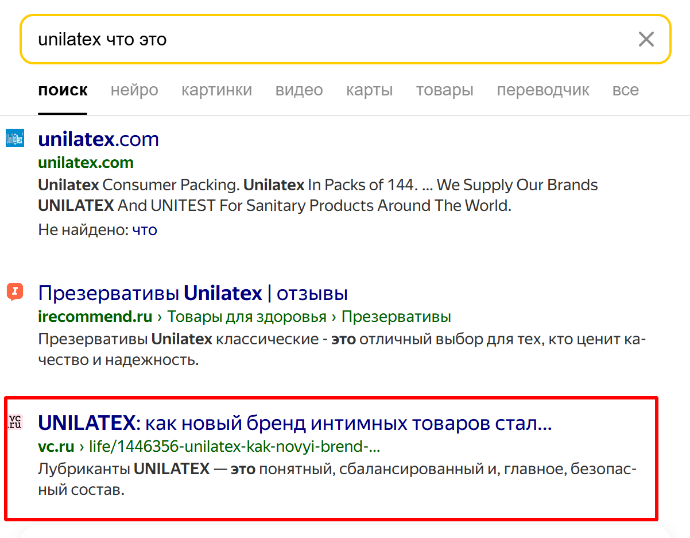Screen dimensions: 690x538
Task: Open 'Презервативы Unilatex | отзывы' result
Action: (x=193, y=293)
